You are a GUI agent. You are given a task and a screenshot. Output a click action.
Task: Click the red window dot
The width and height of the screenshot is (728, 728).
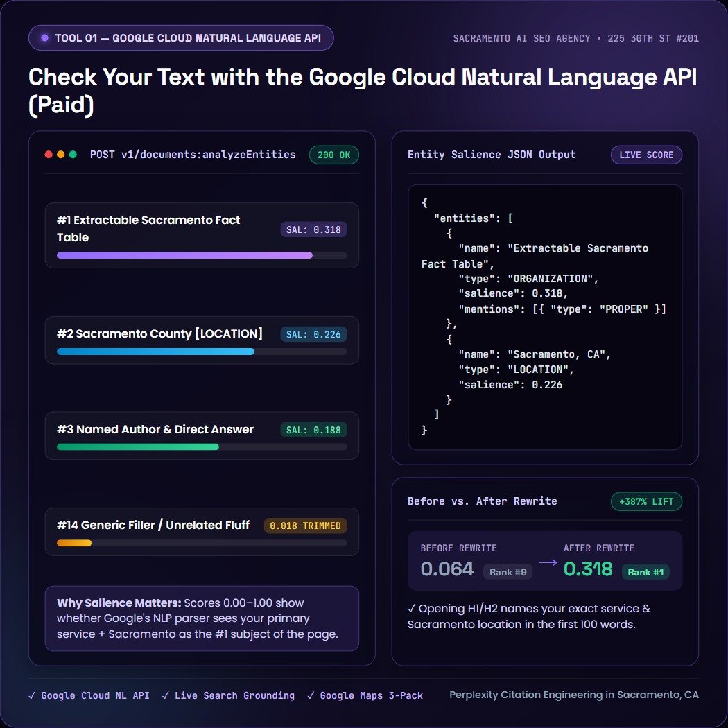coord(49,155)
